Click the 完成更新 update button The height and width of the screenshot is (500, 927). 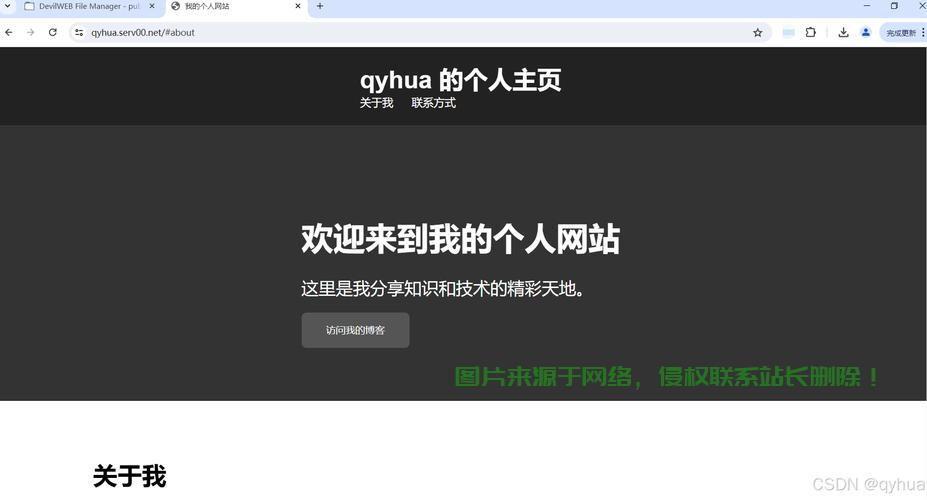pyautogui.click(x=902, y=33)
